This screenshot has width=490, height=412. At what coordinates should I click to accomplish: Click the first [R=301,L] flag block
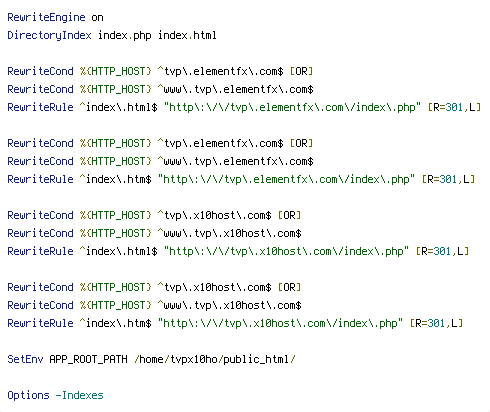[454, 107]
